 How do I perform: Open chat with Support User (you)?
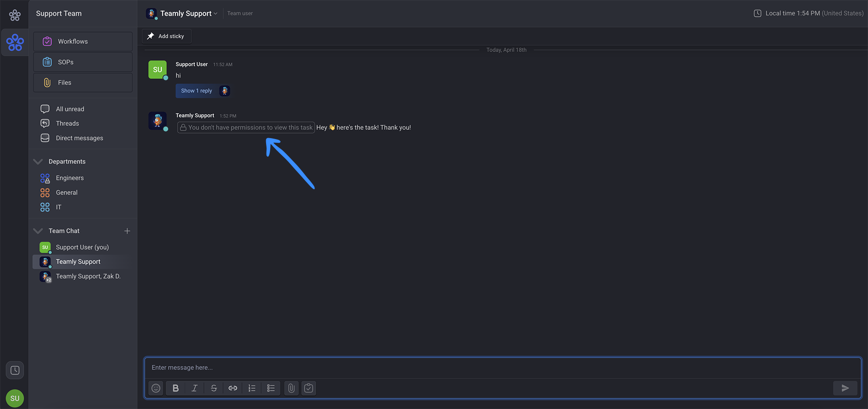coord(83,247)
